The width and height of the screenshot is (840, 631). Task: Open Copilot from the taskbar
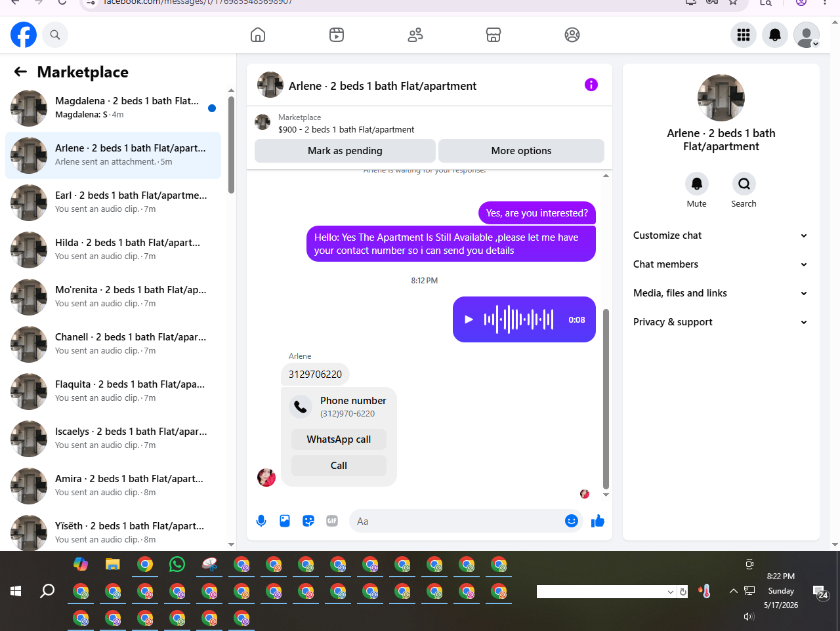click(x=81, y=564)
